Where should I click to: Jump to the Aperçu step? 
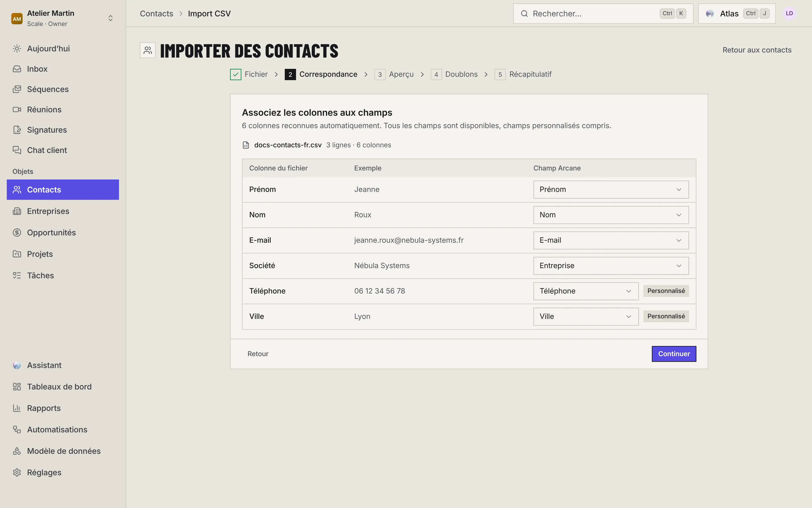394,74
